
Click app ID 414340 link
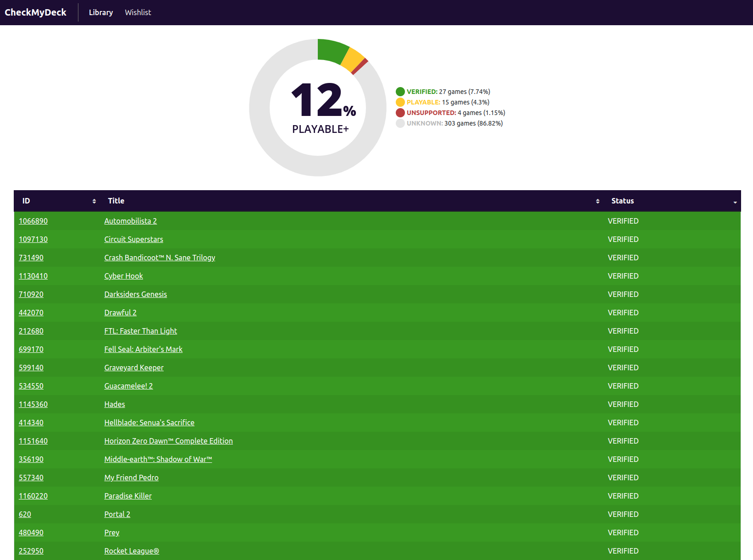(x=31, y=423)
